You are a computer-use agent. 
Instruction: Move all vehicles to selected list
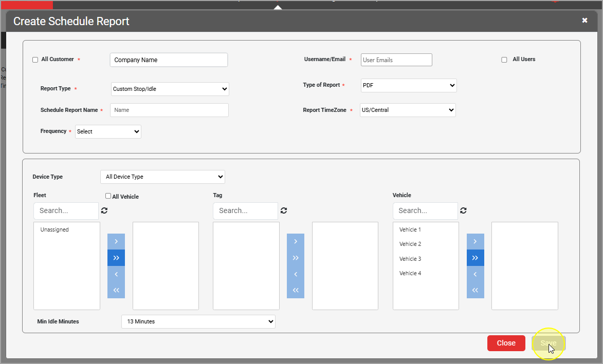[x=475, y=258]
